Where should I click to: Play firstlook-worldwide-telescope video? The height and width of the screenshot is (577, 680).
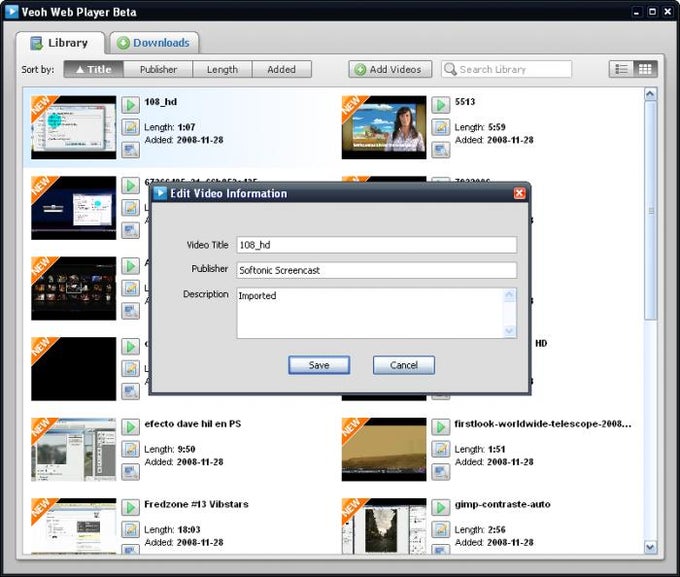coord(441,427)
